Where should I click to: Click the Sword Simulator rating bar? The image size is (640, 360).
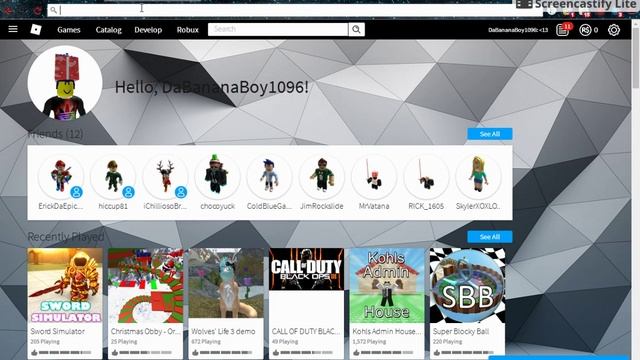pos(65,352)
